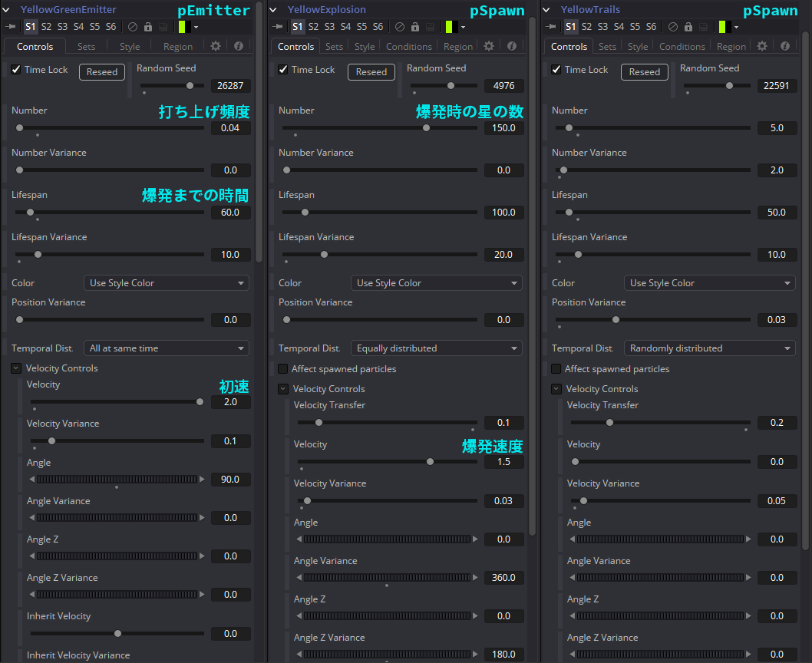Open Temporal Dist dropdown showing All at same time

point(167,348)
